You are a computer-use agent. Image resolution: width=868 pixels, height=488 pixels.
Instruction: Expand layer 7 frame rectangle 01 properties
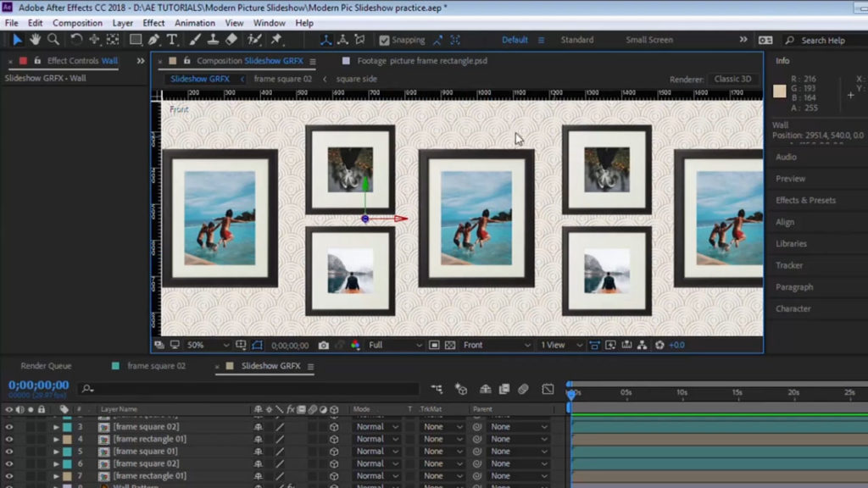point(56,476)
